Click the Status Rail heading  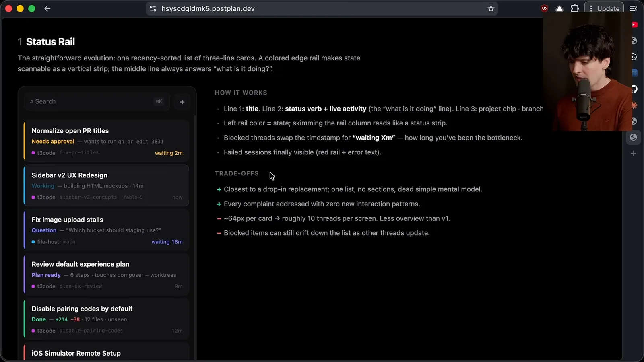(50, 42)
